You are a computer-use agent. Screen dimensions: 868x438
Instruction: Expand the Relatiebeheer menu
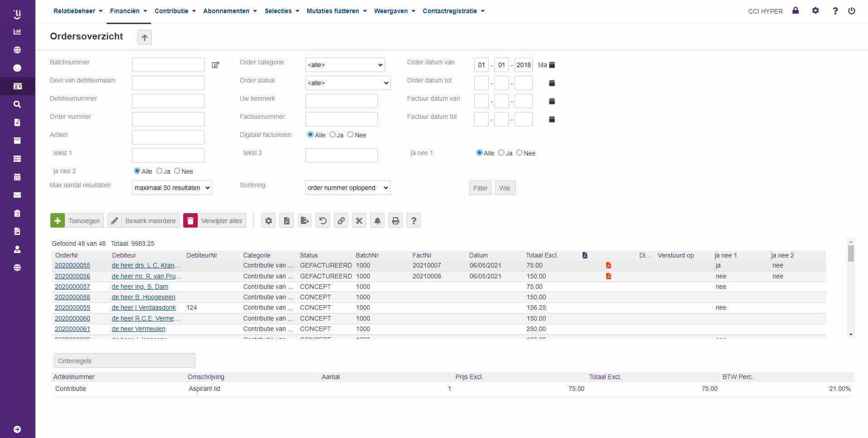[78, 11]
